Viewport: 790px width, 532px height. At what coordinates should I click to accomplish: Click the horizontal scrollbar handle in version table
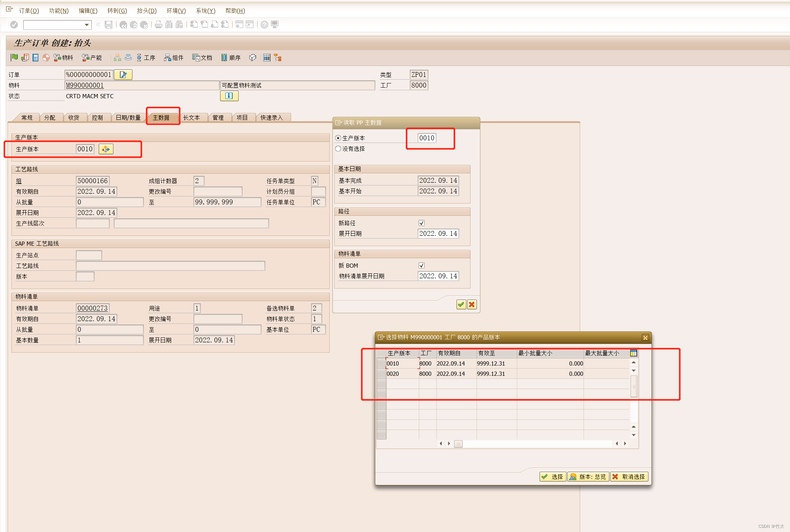coord(458,444)
